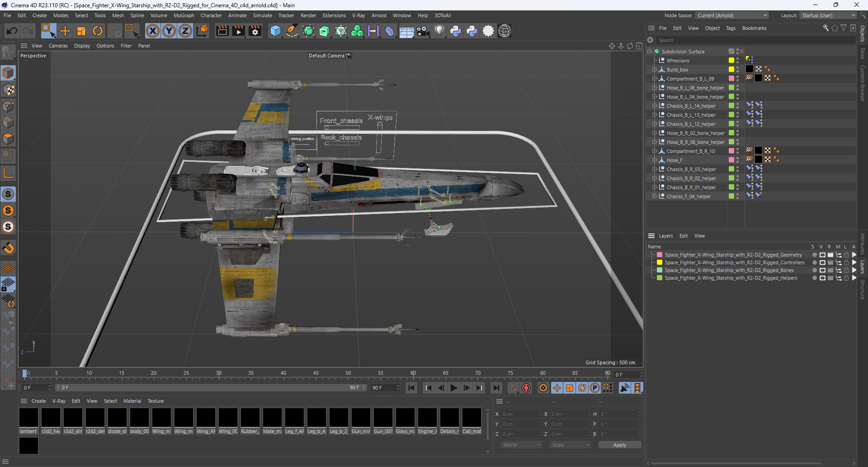Toggle Y axis lock
The image size is (868, 467).
[x=169, y=31]
